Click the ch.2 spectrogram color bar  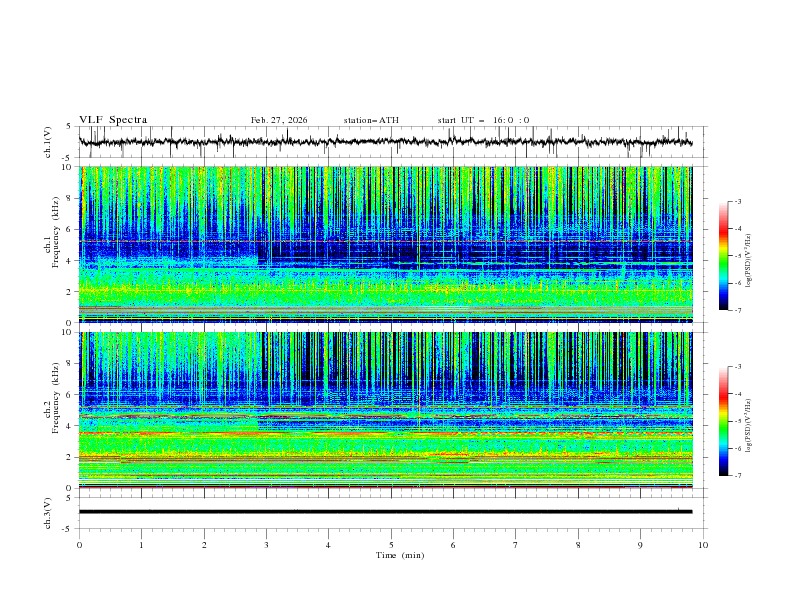pyautogui.click(x=723, y=421)
